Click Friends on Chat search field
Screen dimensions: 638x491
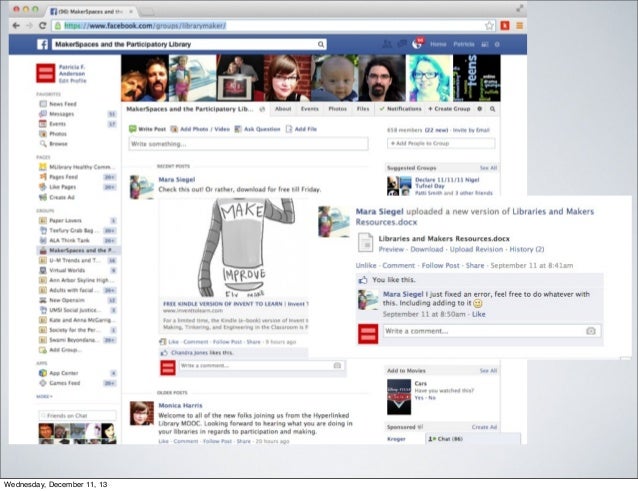[x=77, y=416]
